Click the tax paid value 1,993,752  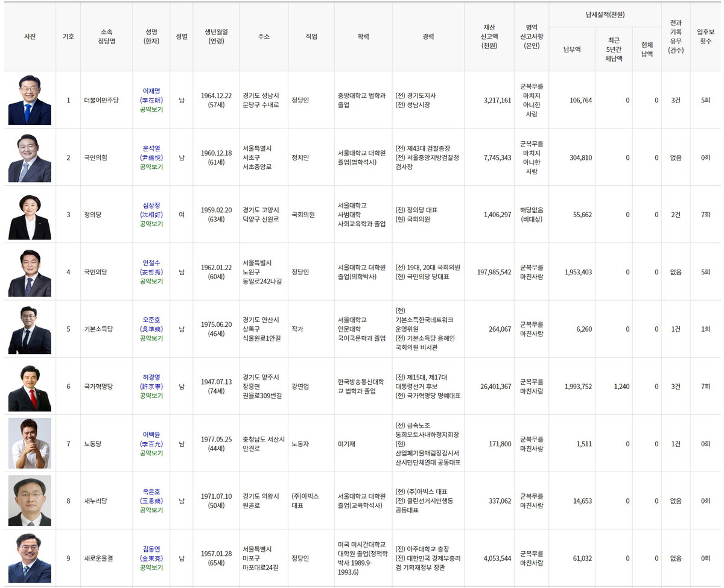click(x=578, y=387)
